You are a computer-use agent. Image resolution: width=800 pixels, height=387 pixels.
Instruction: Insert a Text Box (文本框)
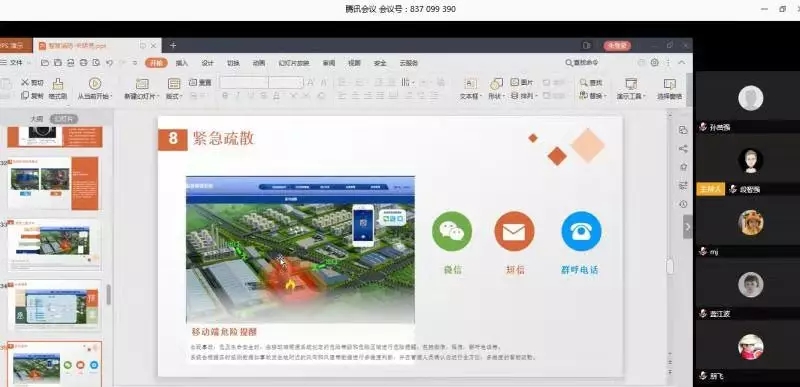coord(470,88)
